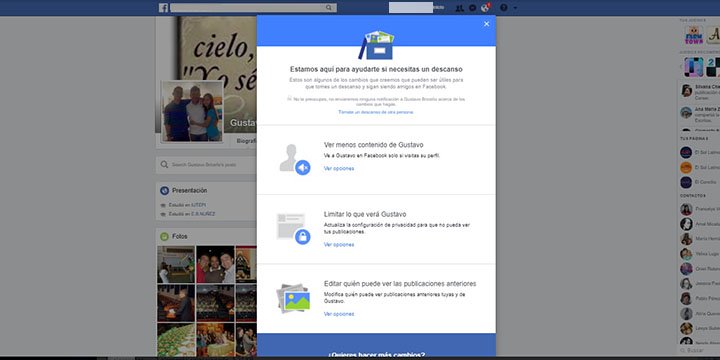This screenshot has height=360, width=720.
Task: Open notifications globe icon
Action: pyautogui.click(x=485, y=8)
